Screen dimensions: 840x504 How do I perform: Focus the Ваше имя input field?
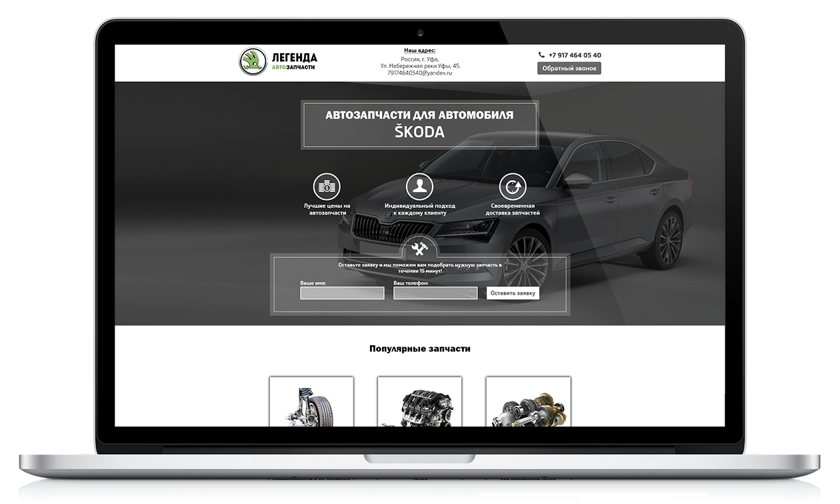342,293
